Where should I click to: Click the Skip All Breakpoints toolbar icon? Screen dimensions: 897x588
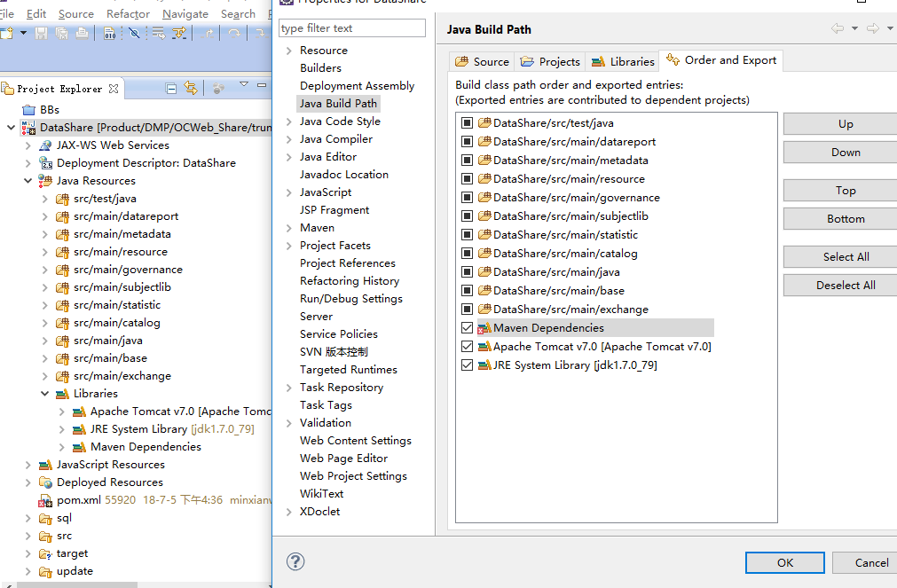coord(135,34)
